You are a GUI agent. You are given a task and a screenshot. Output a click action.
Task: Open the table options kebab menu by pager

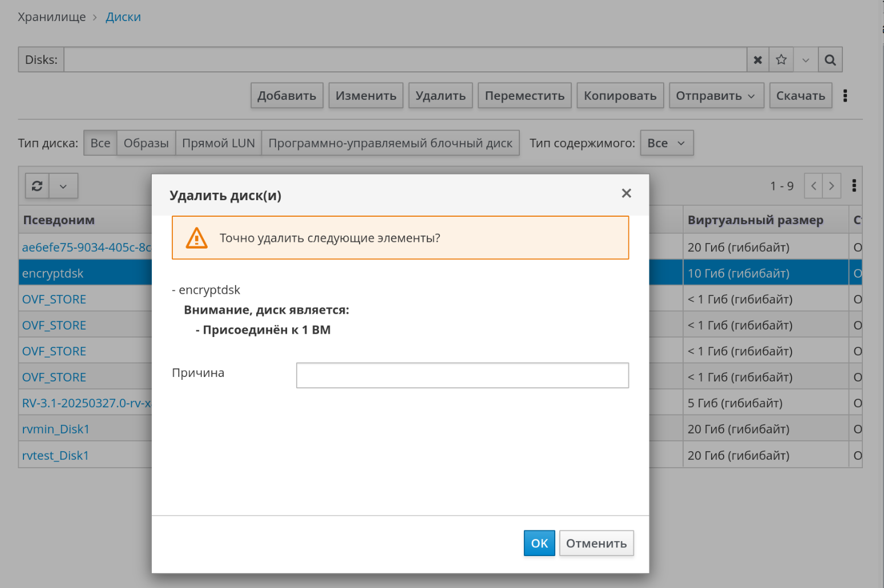(x=854, y=186)
